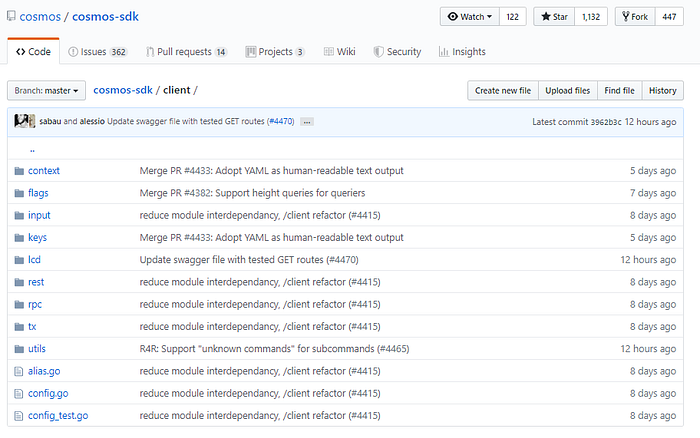Click the repository book icon beside cosmos
Screen dimensions: 700x438
11,17
